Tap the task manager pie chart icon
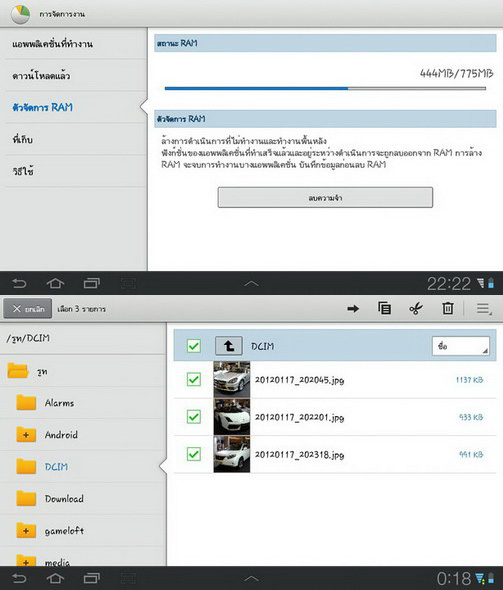The height and width of the screenshot is (590, 503). pyautogui.click(x=20, y=14)
